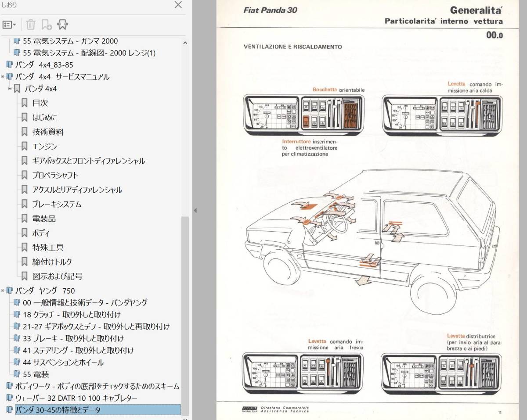Open the bookmark options dropdown menu
This screenshot has width=527, height=420.
9,25
